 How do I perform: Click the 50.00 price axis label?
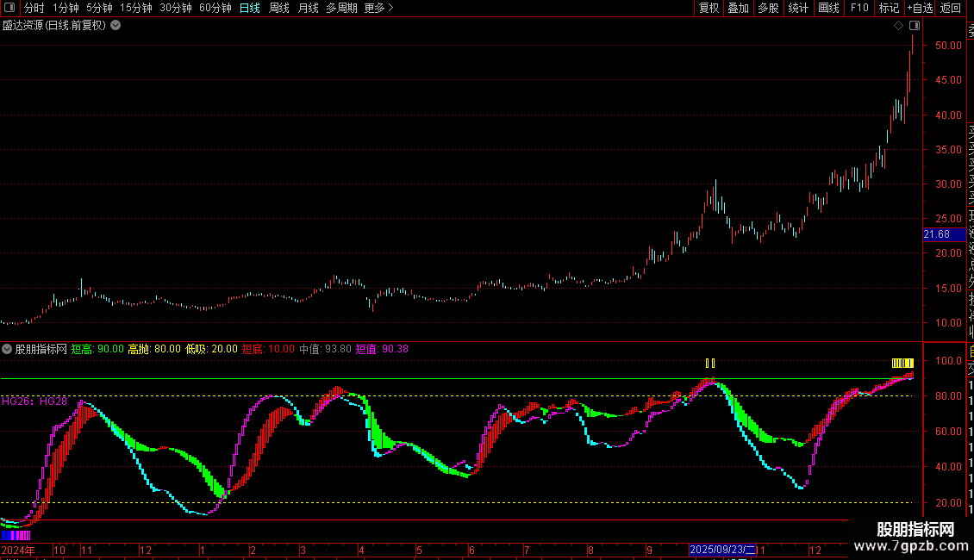point(948,46)
